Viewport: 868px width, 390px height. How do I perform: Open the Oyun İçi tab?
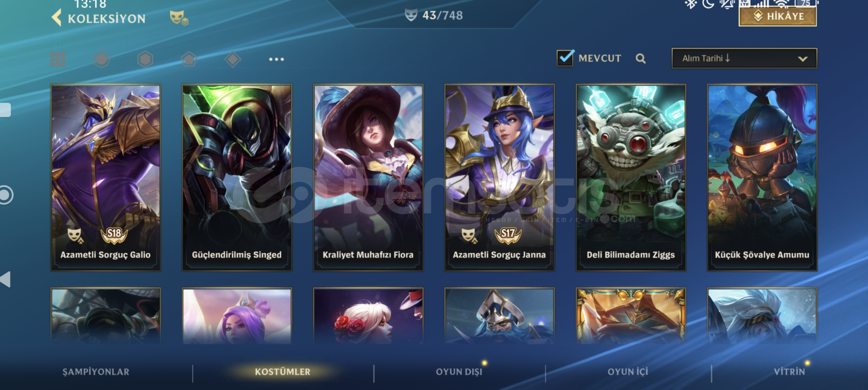tap(628, 372)
